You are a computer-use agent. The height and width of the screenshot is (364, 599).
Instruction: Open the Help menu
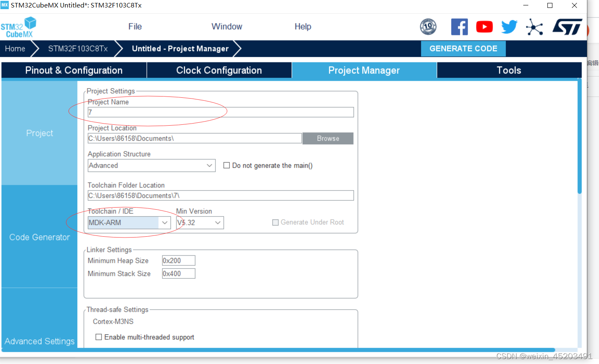coord(303,27)
